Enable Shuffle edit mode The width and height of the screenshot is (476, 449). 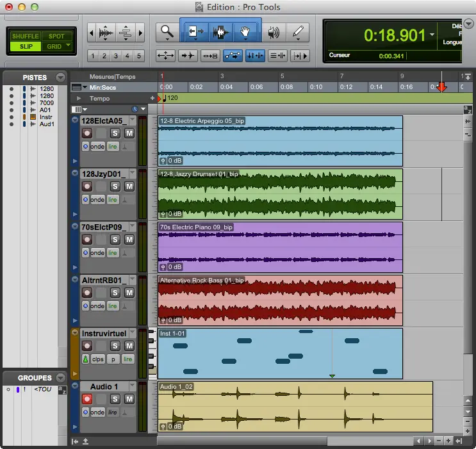pyautogui.click(x=26, y=37)
